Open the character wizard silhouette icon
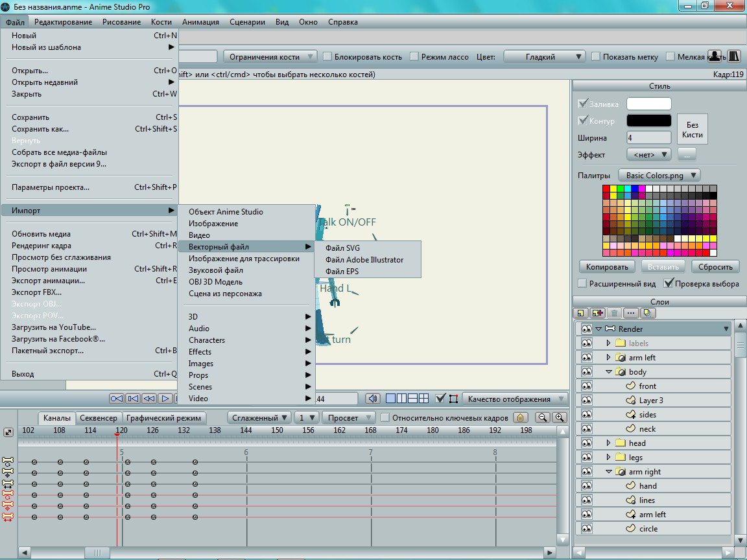Screen dimensions: 747x560 715,56
